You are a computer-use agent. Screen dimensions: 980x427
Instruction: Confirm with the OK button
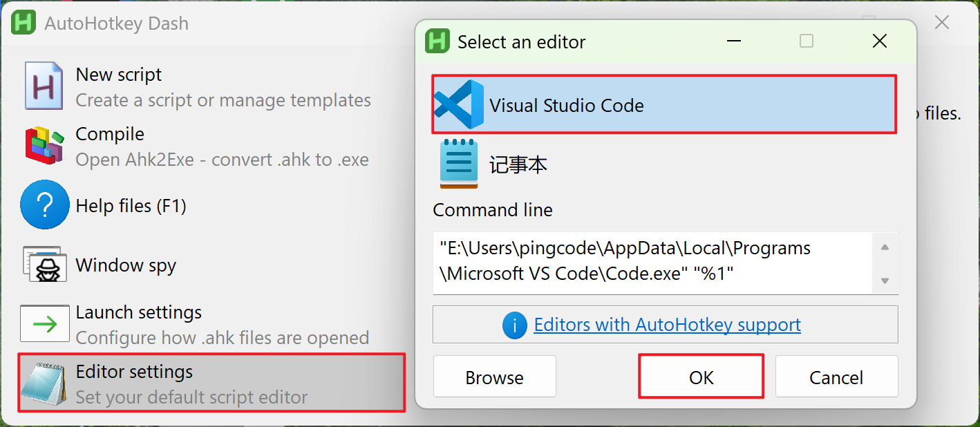701,377
